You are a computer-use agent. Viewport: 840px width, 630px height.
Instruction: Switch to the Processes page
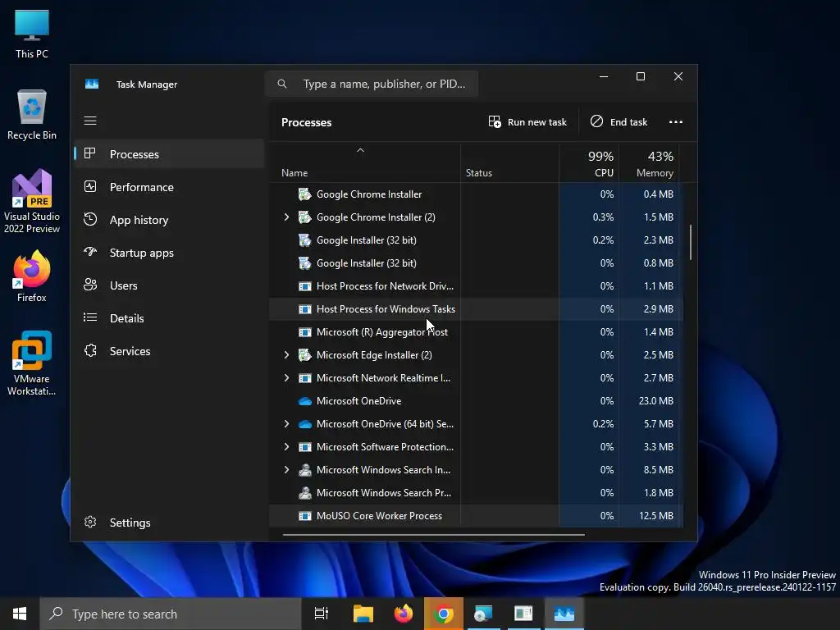tap(169, 154)
